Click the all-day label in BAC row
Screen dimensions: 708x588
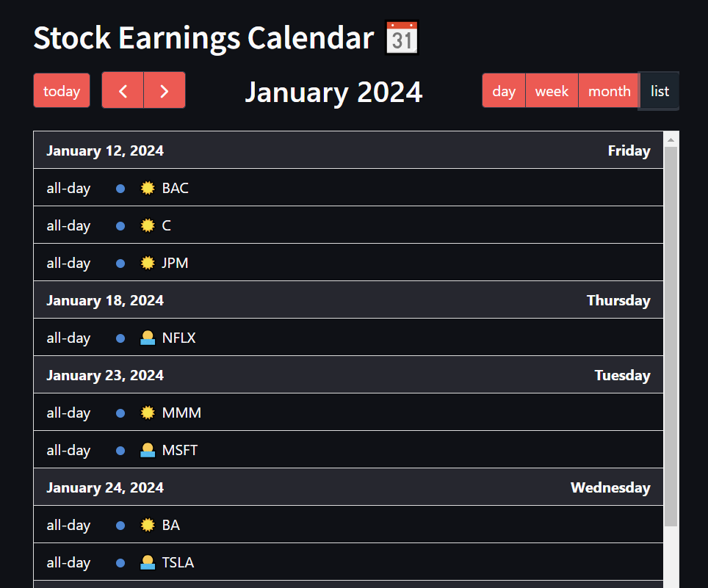coord(68,188)
